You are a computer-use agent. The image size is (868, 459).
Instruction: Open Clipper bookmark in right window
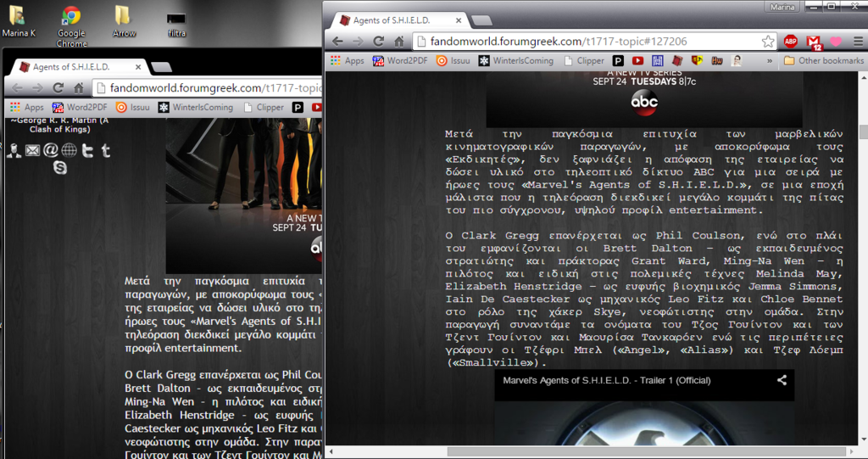pyautogui.click(x=584, y=60)
